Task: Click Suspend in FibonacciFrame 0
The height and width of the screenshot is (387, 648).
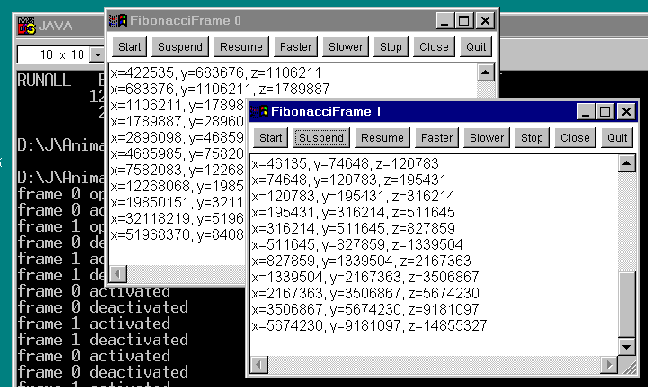Action: pos(180,47)
